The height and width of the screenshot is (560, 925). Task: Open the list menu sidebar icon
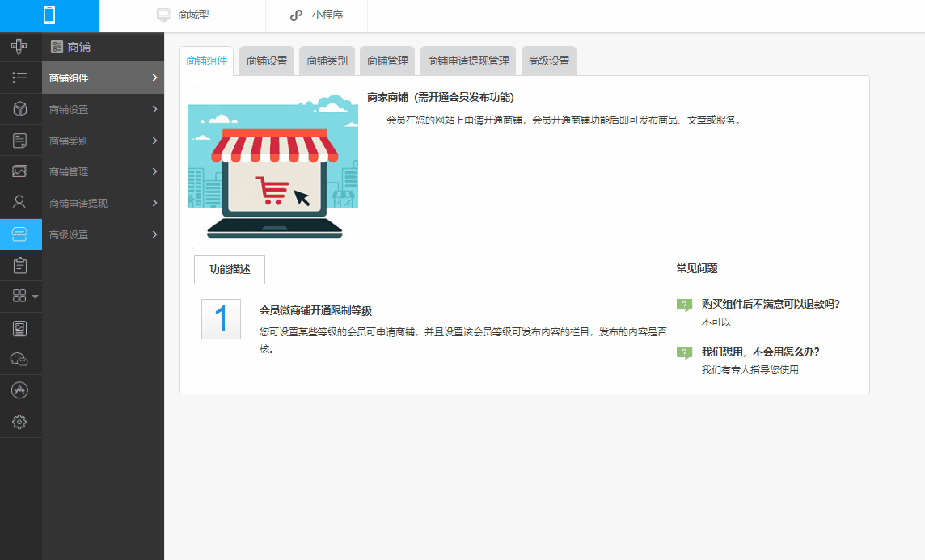point(19,78)
